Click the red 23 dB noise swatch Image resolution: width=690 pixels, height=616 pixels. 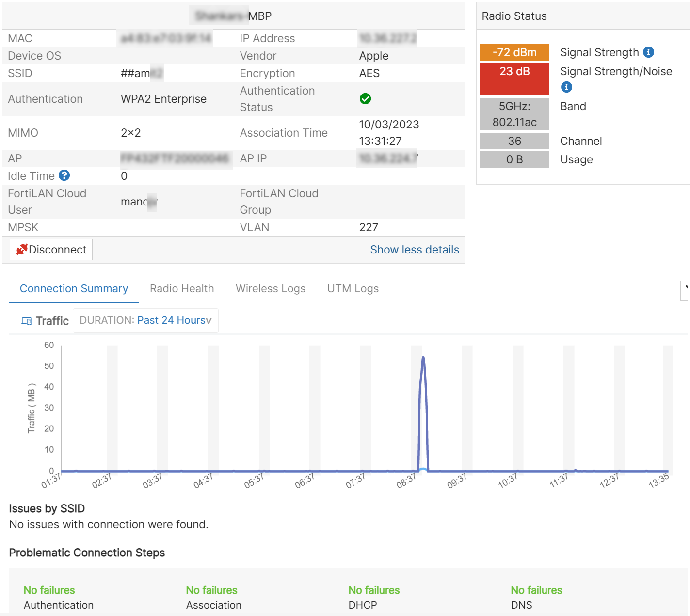514,79
